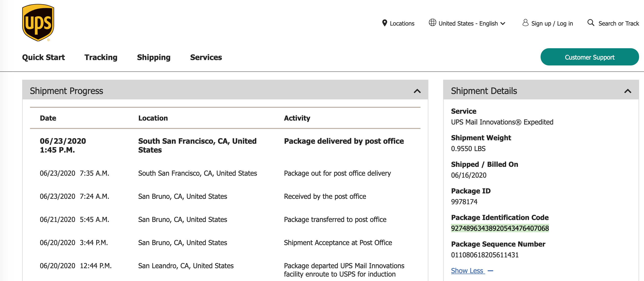The height and width of the screenshot is (281, 644).
Task: Click the highlighted Package Identification Code number
Action: coord(499,228)
